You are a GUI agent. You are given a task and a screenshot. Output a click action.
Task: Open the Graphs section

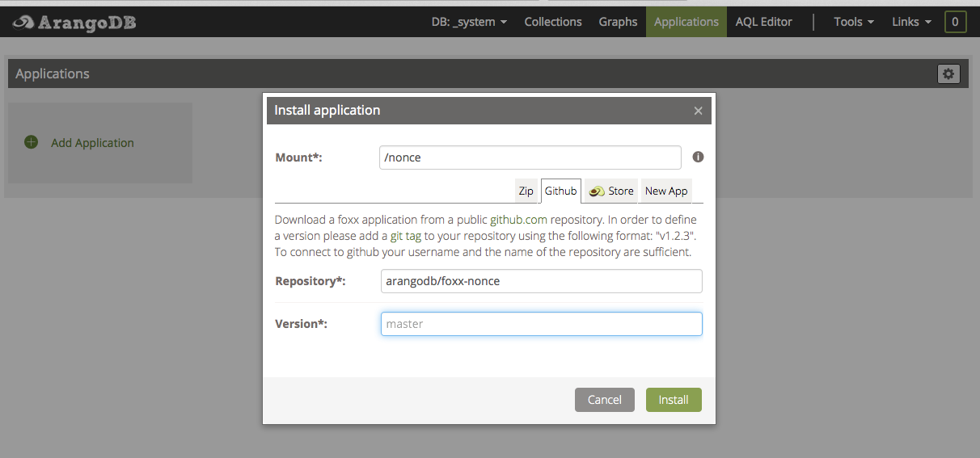tap(618, 22)
